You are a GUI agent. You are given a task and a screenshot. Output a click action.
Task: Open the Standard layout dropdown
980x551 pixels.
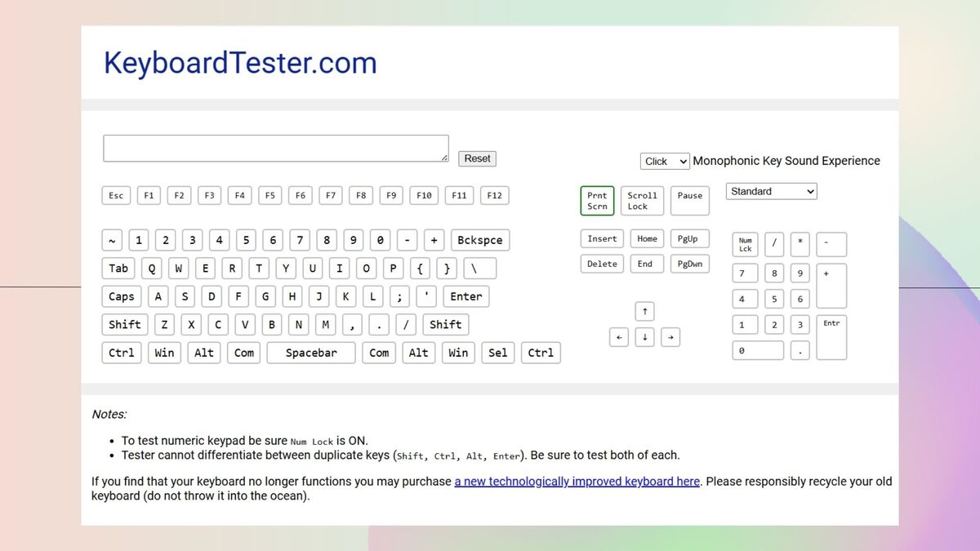pos(771,191)
